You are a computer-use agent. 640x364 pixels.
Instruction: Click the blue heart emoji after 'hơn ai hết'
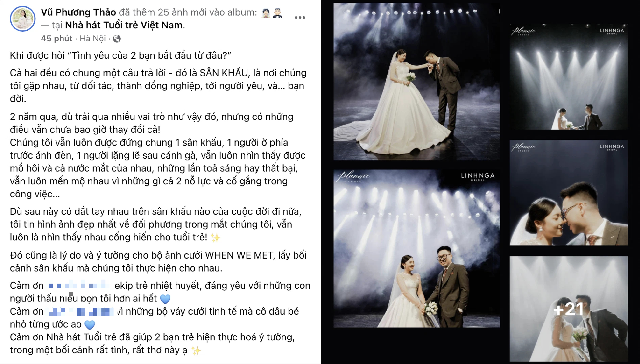[x=165, y=299]
